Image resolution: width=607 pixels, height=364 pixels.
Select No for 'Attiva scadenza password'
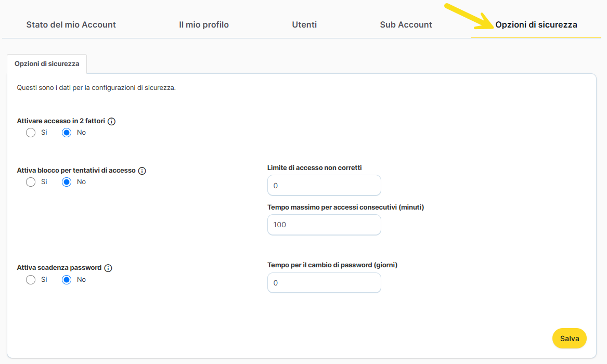67,280
